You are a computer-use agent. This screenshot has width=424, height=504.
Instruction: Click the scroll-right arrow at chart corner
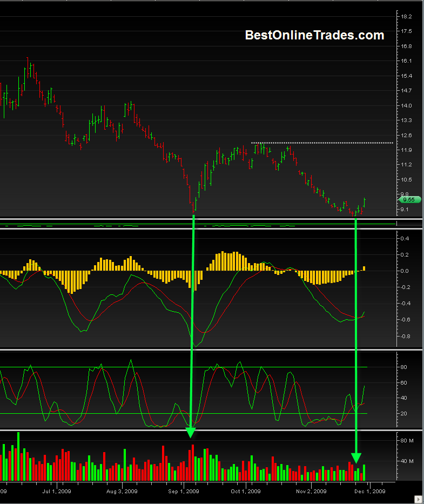pos(418,499)
